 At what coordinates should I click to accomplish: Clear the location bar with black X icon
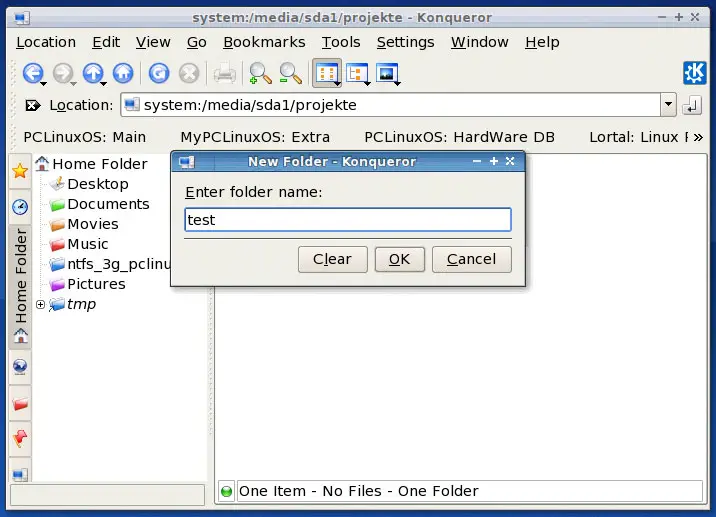(32, 106)
